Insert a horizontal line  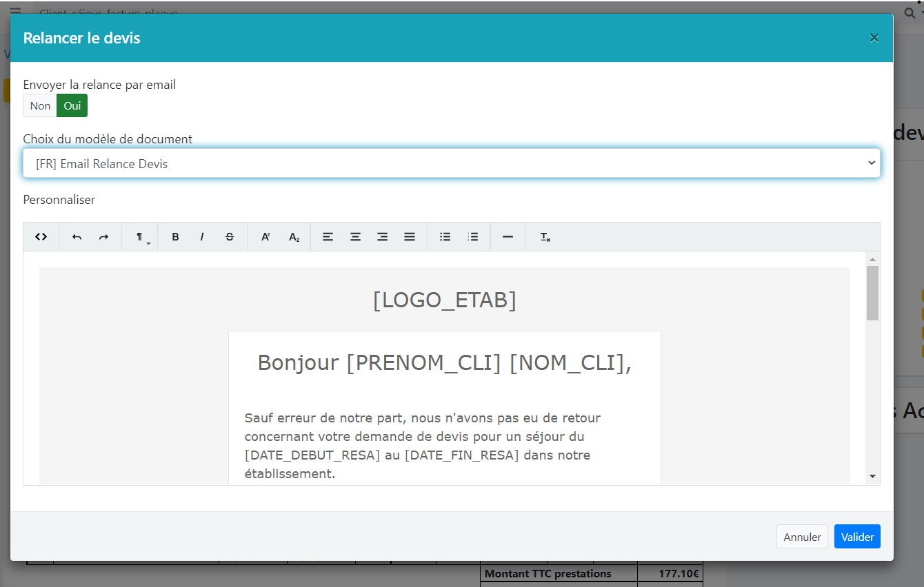508,237
